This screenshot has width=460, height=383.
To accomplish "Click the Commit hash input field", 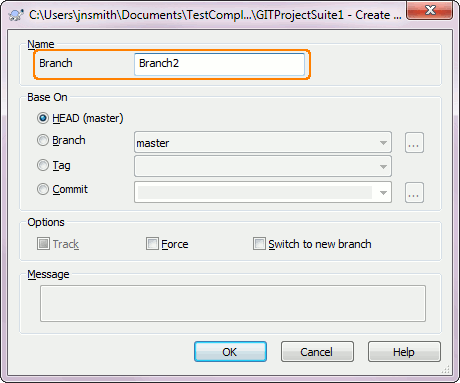I will (255, 192).
